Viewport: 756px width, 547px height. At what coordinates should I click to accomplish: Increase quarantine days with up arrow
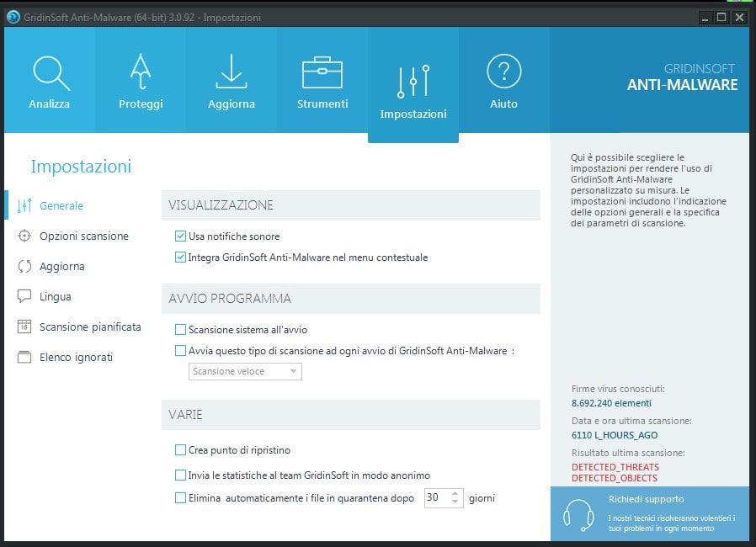click(x=455, y=493)
